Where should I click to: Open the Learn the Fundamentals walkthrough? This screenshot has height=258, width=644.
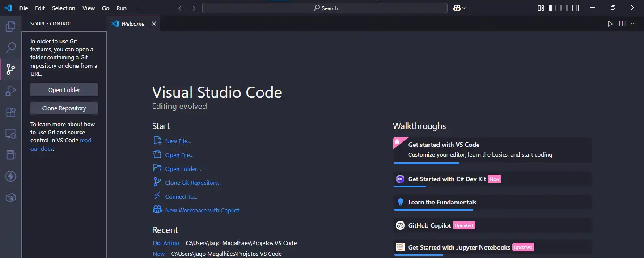click(492, 203)
